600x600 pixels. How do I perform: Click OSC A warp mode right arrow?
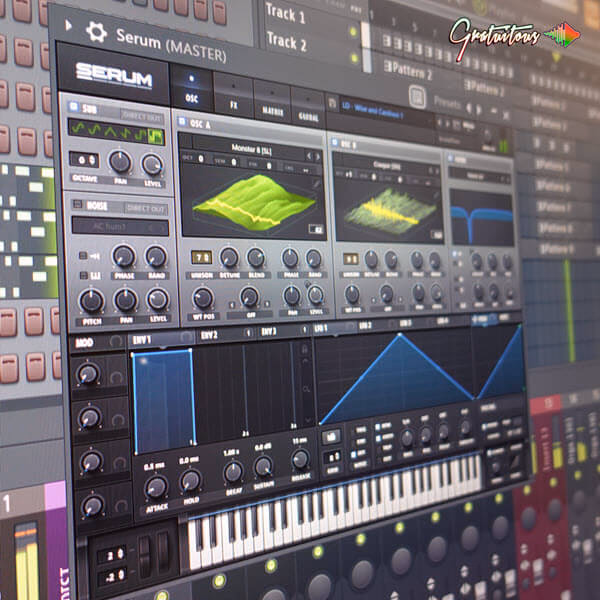point(267,304)
